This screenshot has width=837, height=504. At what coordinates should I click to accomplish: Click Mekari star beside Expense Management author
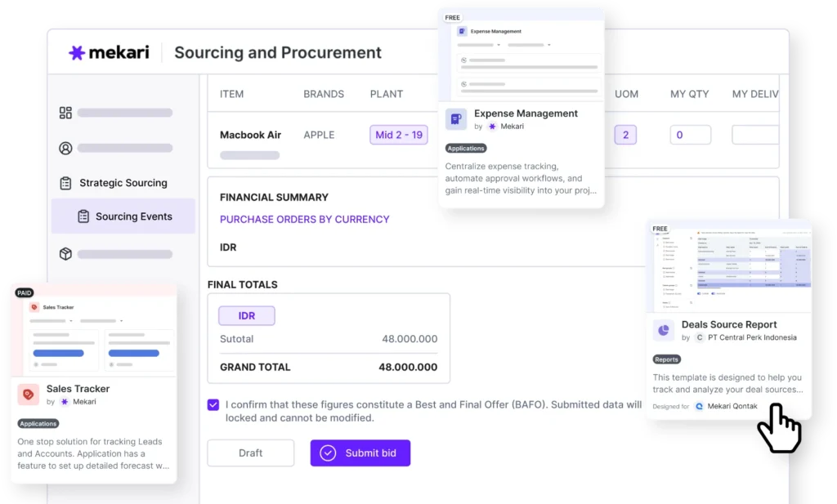coord(492,127)
